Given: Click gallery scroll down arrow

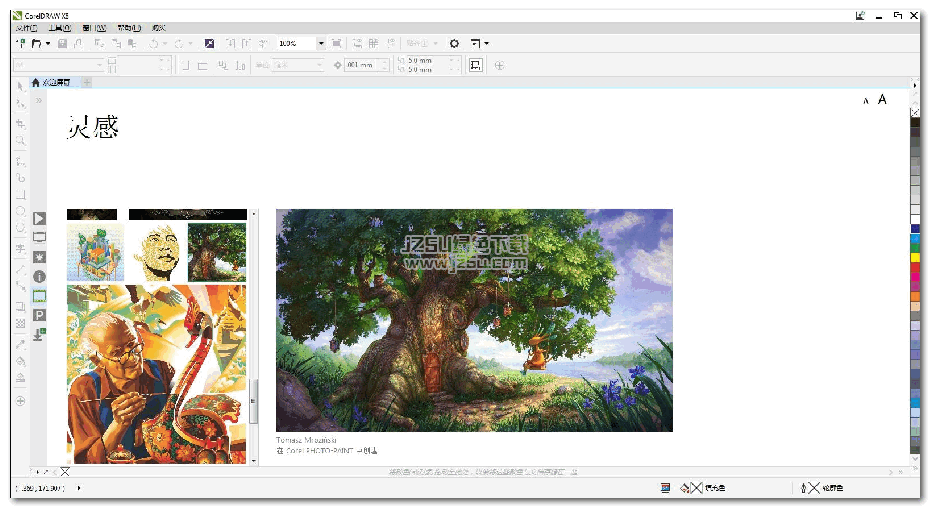Looking at the screenshot, I should point(254,461).
